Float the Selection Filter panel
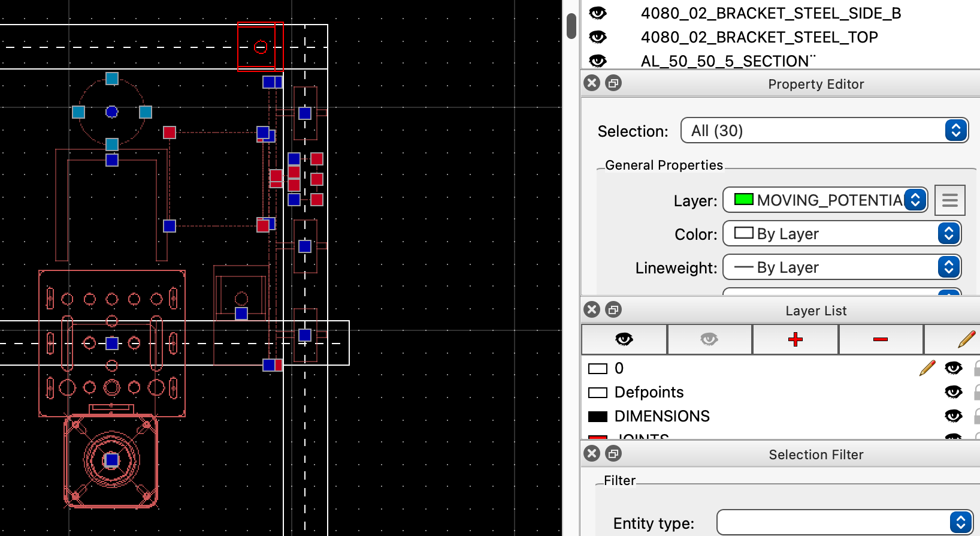 (613, 454)
